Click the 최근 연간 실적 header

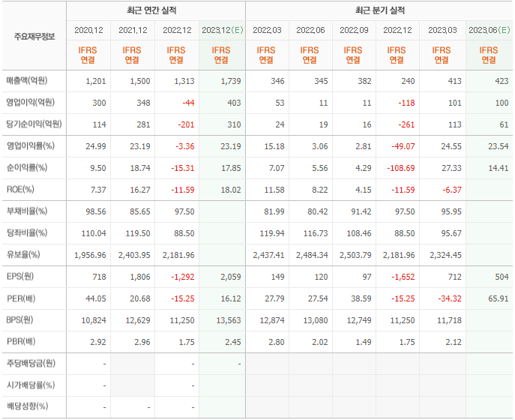pyautogui.click(x=151, y=10)
